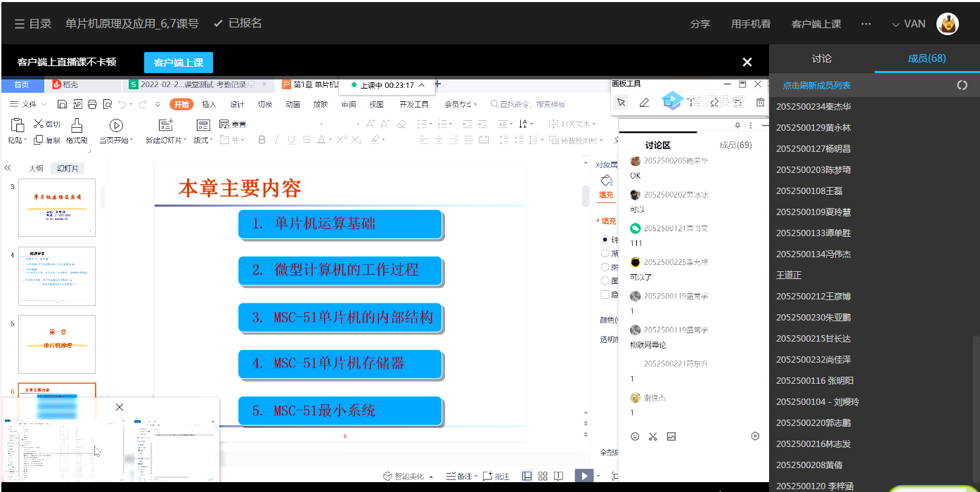
Task: Click the refresh member list icon
Action: 962,85
